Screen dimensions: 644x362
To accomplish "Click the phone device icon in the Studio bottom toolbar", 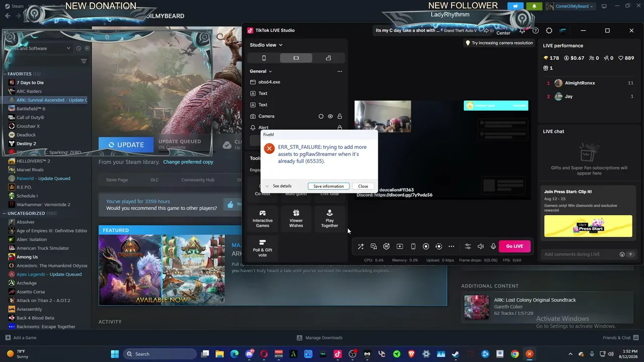I will (x=413, y=246).
